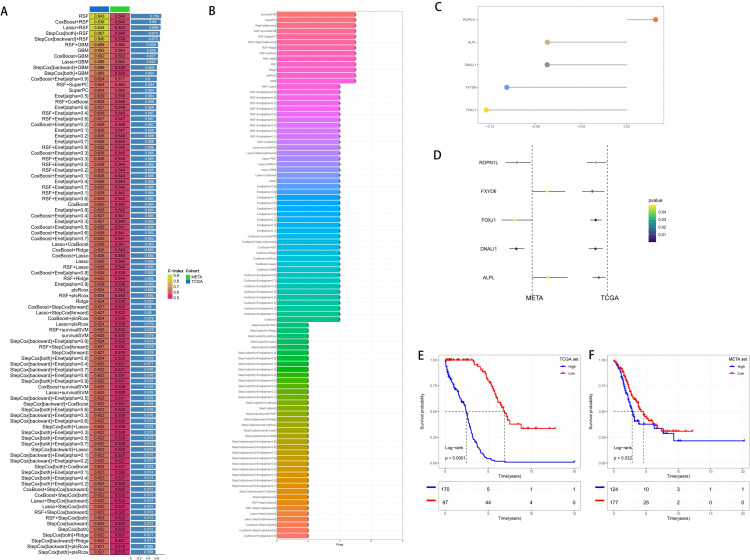Click the panel B label
Image resolution: width=750 pixels, height=560 pixels.
point(212,11)
